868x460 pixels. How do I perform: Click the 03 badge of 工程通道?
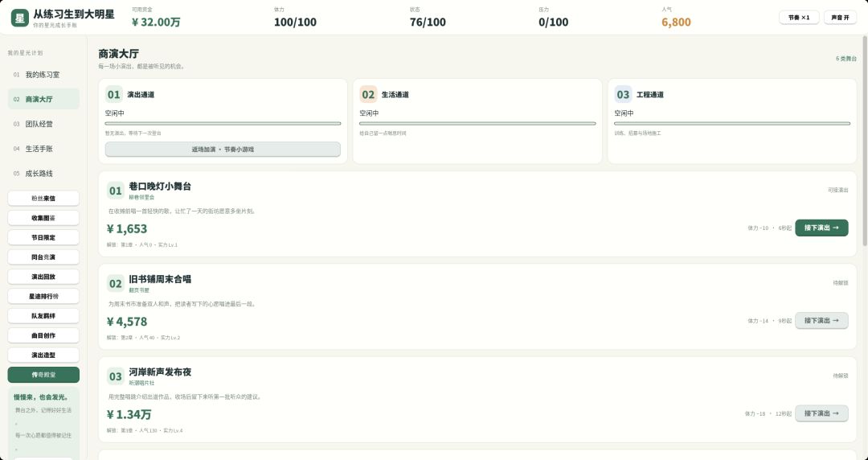pyautogui.click(x=623, y=94)
